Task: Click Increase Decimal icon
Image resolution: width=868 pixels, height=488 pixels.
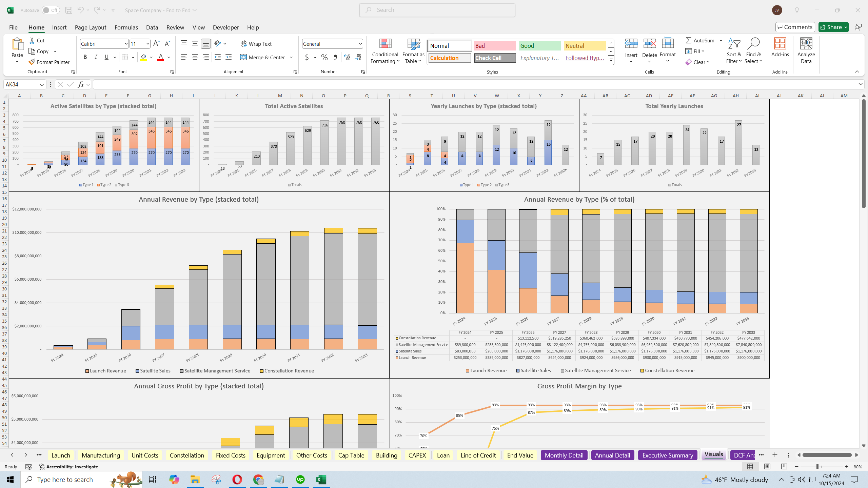Action: coord(347,57)
